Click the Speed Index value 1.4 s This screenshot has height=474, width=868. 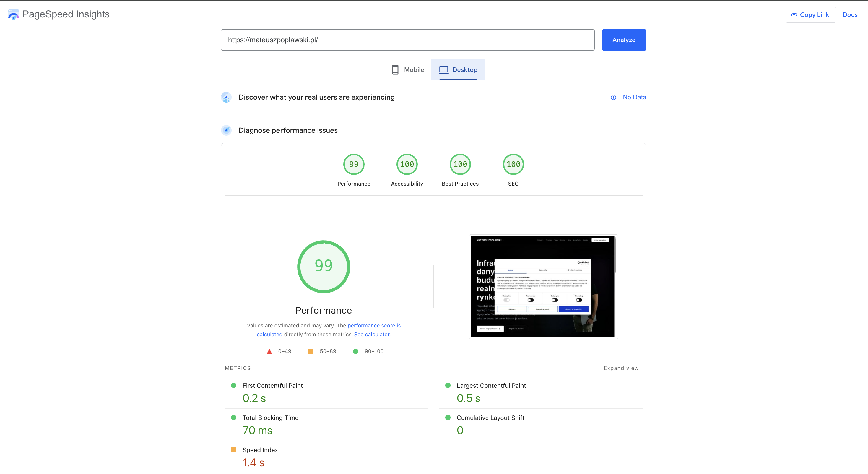pos(253,462)
